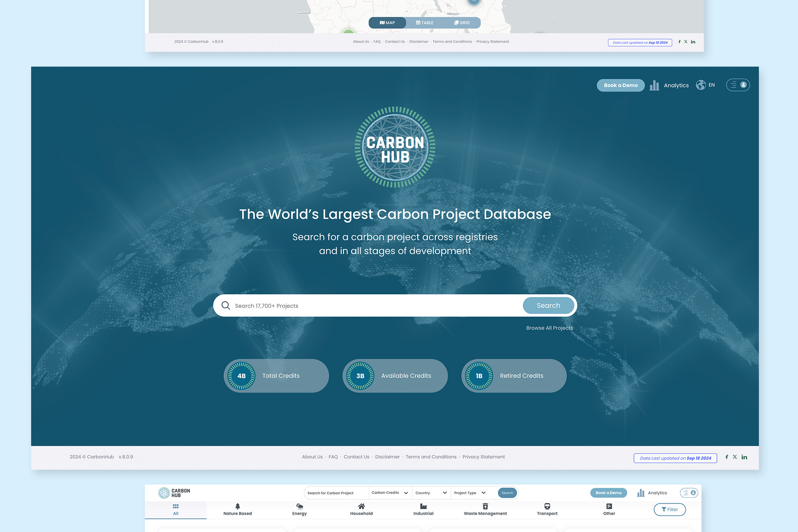
Task: Click the globe language icon next to EN
Action: (x=701, y=85)
